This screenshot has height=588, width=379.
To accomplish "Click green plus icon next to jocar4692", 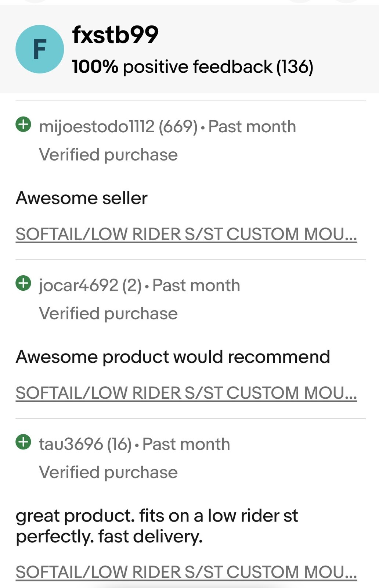I will point(24,283).
